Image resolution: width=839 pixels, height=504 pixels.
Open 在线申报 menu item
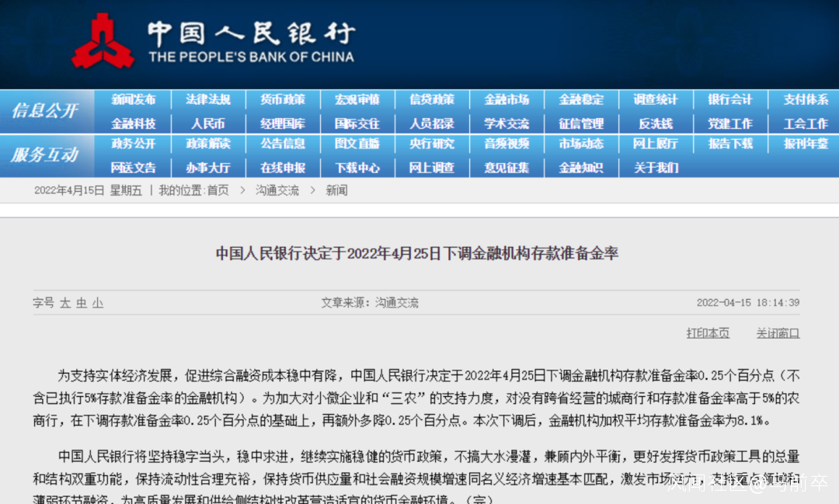[x=283, y=168]
